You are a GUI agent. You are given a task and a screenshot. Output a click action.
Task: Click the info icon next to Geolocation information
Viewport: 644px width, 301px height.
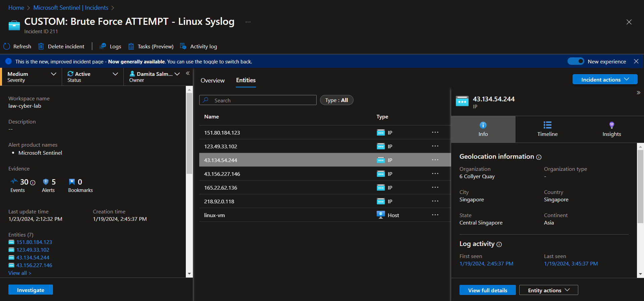click(x=539, y=157)
